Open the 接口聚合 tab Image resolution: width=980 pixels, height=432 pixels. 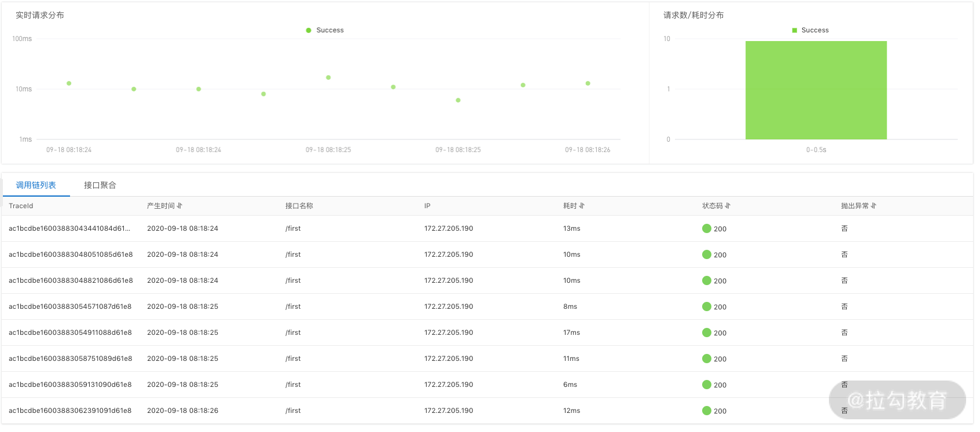point(100,185)
